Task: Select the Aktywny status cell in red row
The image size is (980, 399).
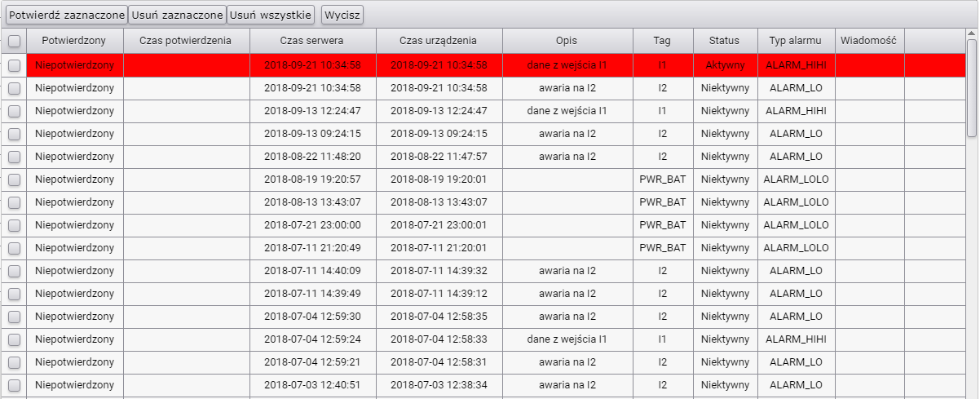Action: click(x=724, y=65)
